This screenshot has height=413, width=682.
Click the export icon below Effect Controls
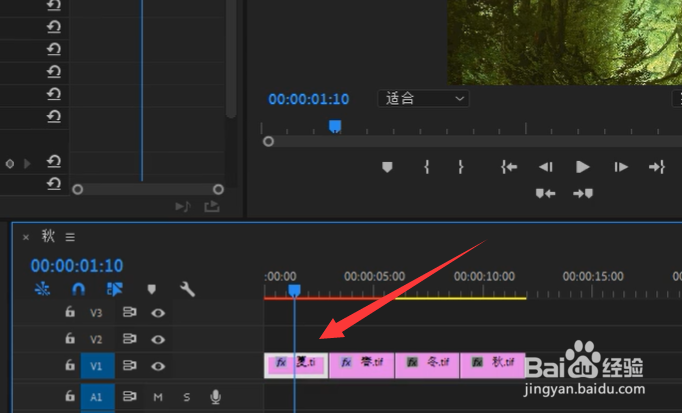coord(212,206)
